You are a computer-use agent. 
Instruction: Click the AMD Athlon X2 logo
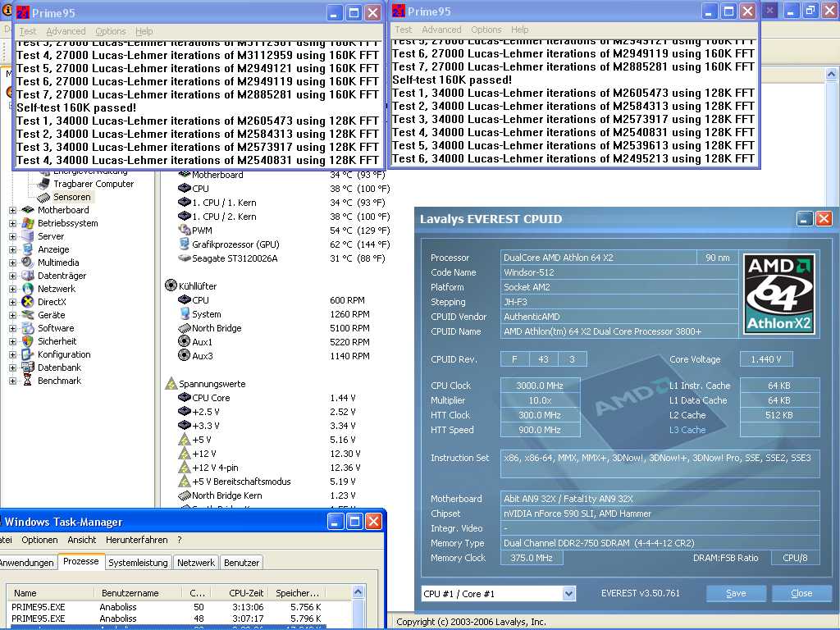click(x=779, y=294)
